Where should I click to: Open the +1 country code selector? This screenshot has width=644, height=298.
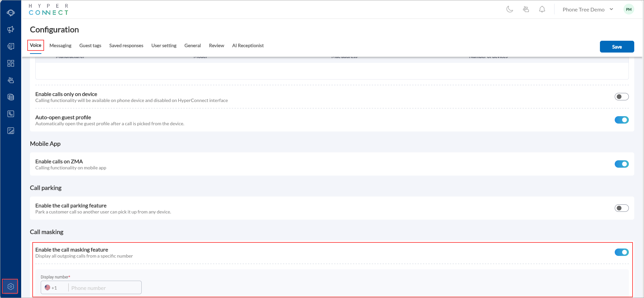click(51, 288)
